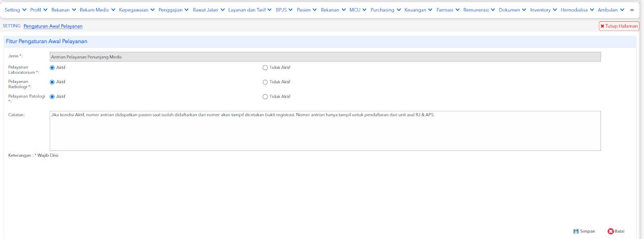Click the Tutup Halaman button label
Image resolution: width=644 pixels, height=239 pixels.
click(621, 26)
